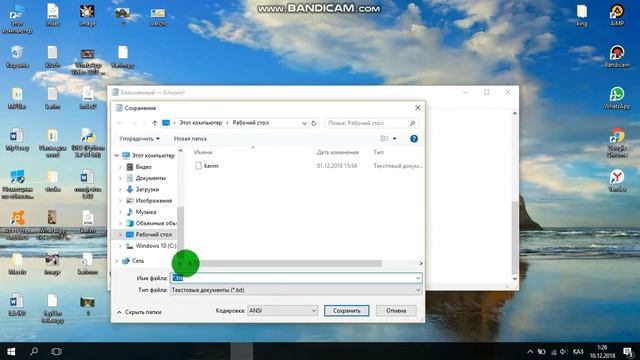Click Этот компьютер in the address path

tap(201, 123)
